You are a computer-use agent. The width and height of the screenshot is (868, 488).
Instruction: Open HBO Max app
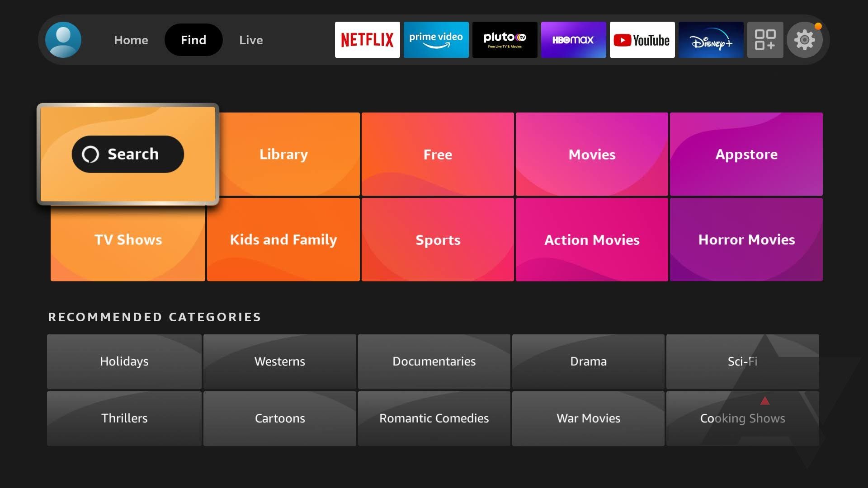pyautogui.click(x=572, y=39)
